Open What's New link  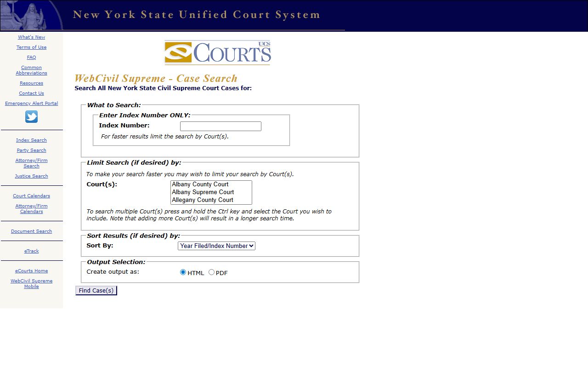[x=32, y=37]
